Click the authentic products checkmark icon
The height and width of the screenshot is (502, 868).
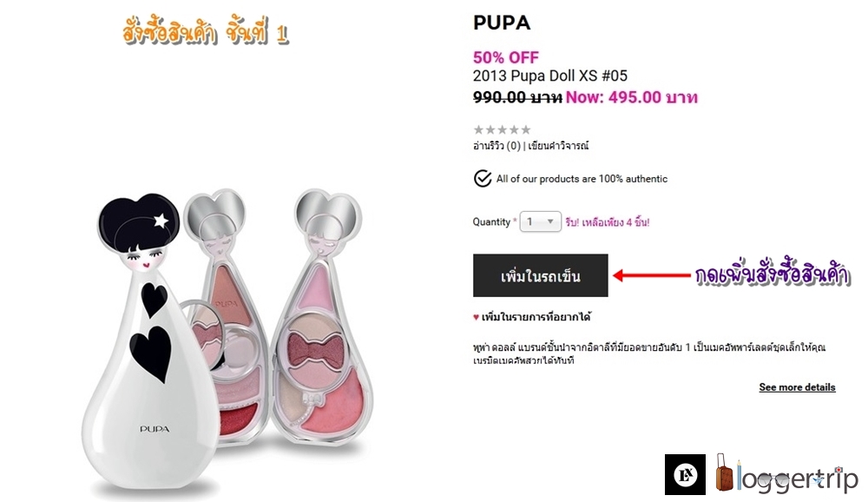click(x=482, y=178)
